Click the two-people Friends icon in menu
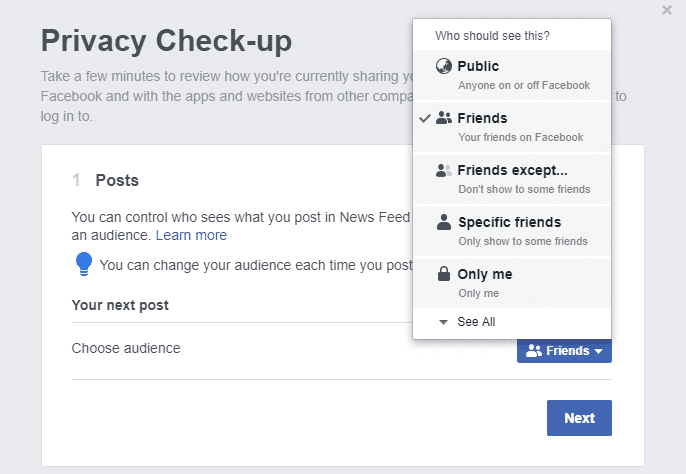This screenshot has height=474, width=686. (444, 118)
